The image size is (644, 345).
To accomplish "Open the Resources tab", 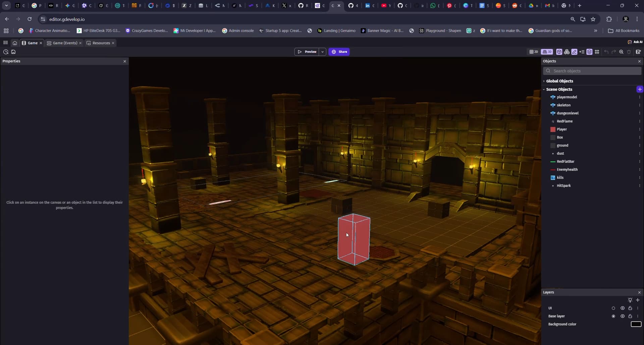I will coord(101,43).
